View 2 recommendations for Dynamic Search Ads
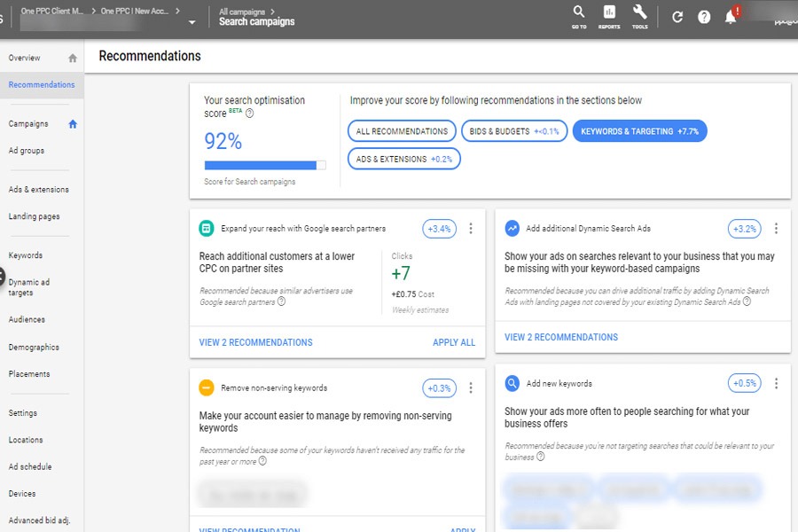This screenshot has width=798, height=532. pos(561,337)
